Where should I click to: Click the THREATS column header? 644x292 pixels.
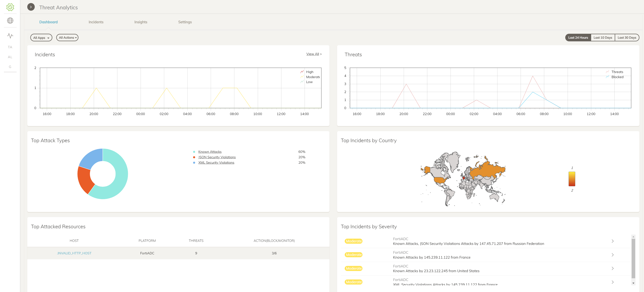click(196, 241)
